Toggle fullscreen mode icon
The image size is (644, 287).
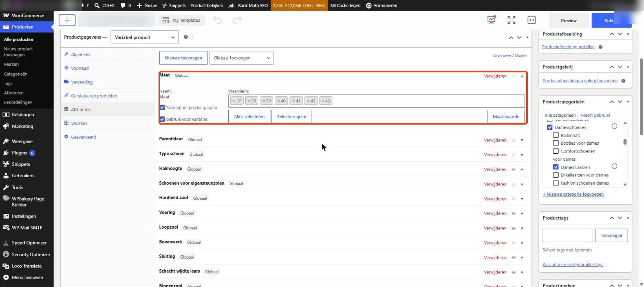point(511,20)
